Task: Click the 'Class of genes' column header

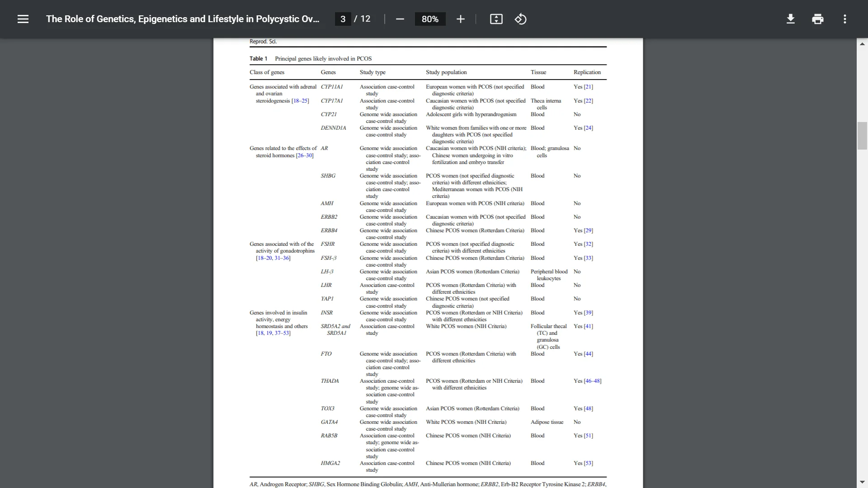Action: 267,72
